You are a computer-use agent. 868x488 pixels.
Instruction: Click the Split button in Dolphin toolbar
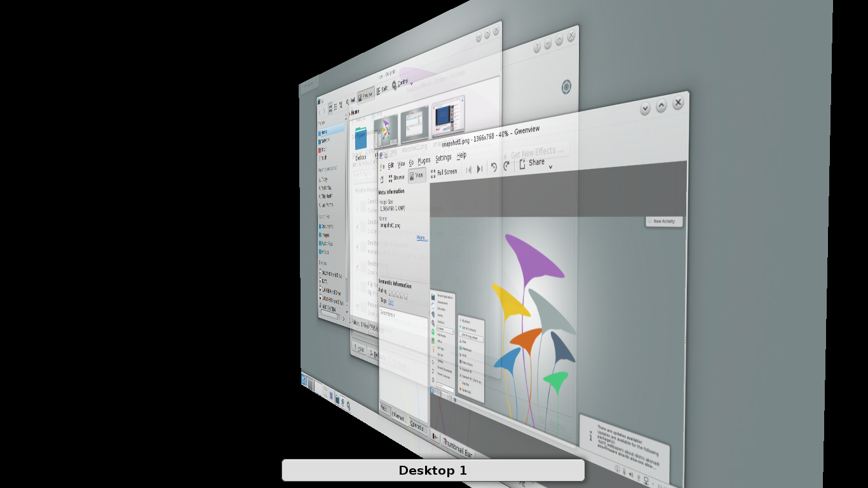tap(383, 90)
